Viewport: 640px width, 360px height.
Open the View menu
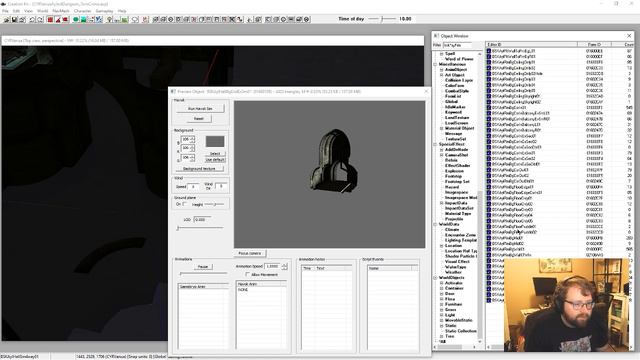28,11
